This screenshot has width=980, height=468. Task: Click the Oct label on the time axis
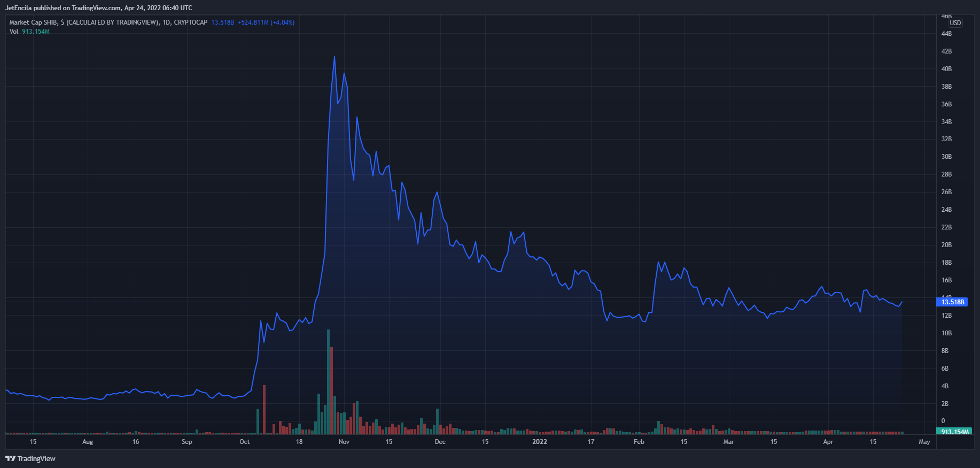tap(245, 442)
